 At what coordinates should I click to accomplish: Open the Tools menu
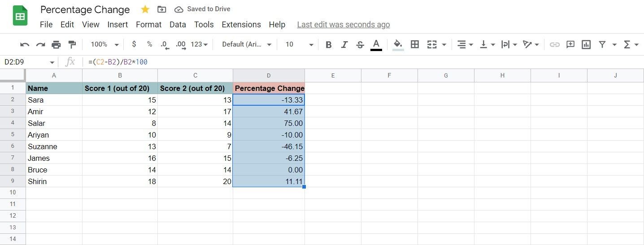(x=204, y=25)
